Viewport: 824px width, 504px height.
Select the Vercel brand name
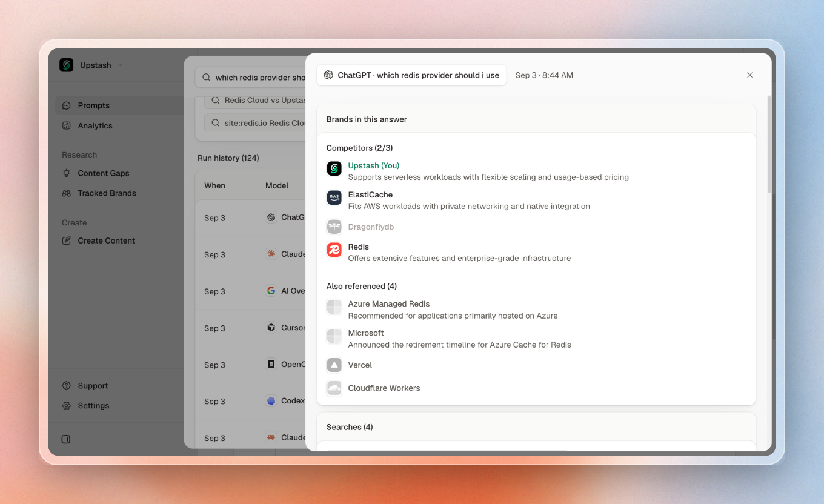pos(360,365)
